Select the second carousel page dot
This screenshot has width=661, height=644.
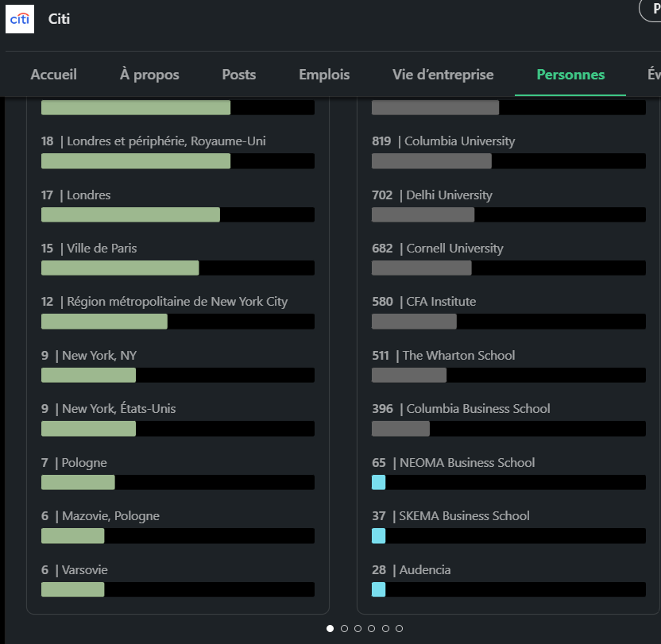point(344,628)
